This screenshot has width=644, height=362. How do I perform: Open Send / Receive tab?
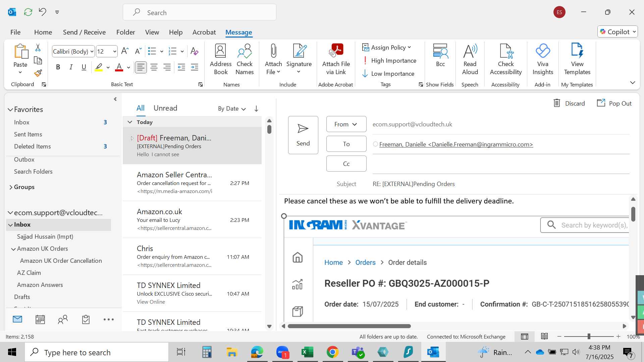[84, 32]
